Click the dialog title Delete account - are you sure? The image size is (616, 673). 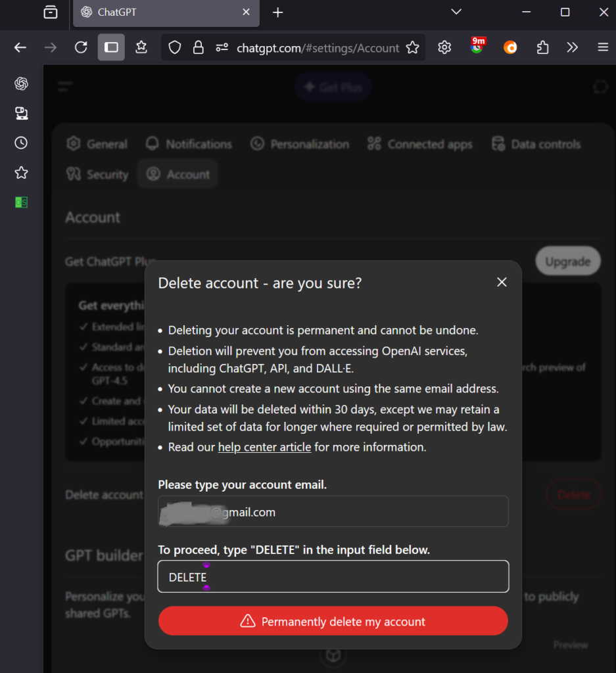pyautogui.click(x=260, y=283)
